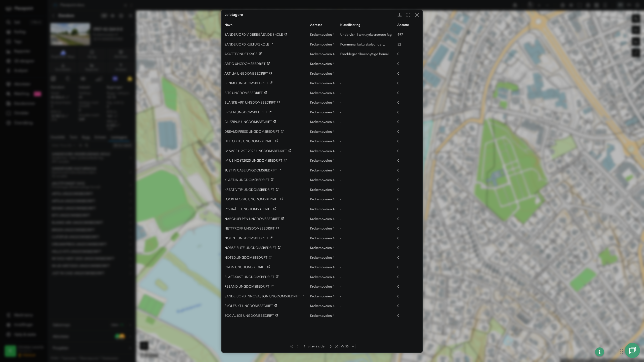Open external link for ARTILIA UNGDOMSBEDRIFT
Image resolution: width=644 pixels, height=362 pixels.
[x=271, y=73]
